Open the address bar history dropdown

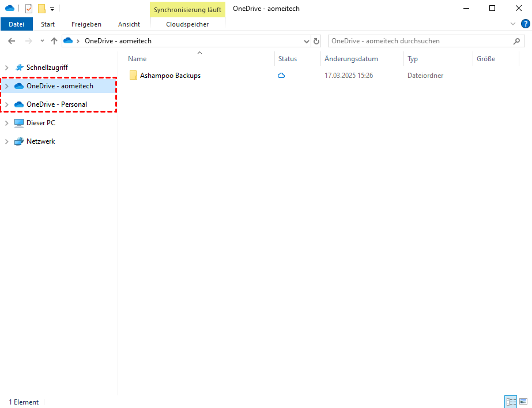tap(307, 41)
